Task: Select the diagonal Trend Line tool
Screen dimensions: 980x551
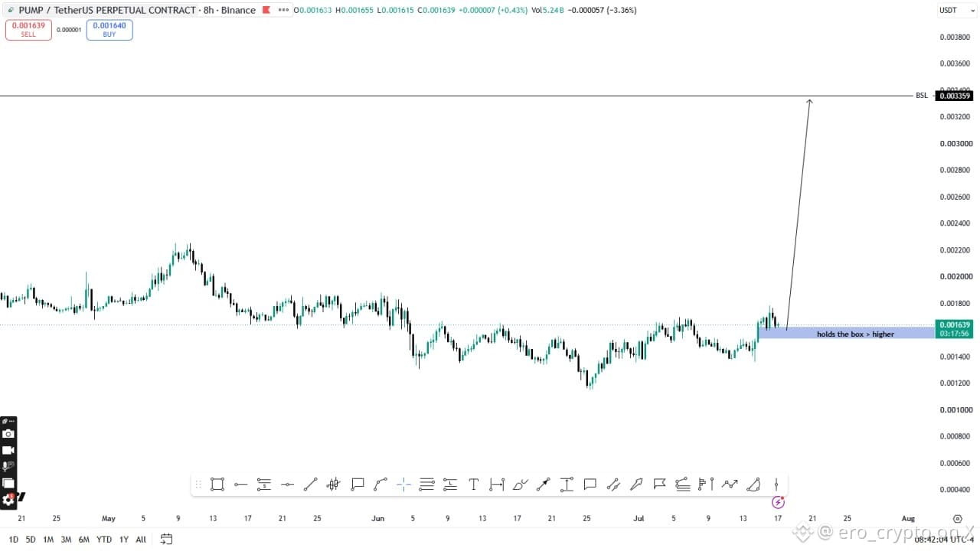Action: [x=310, y=484]
